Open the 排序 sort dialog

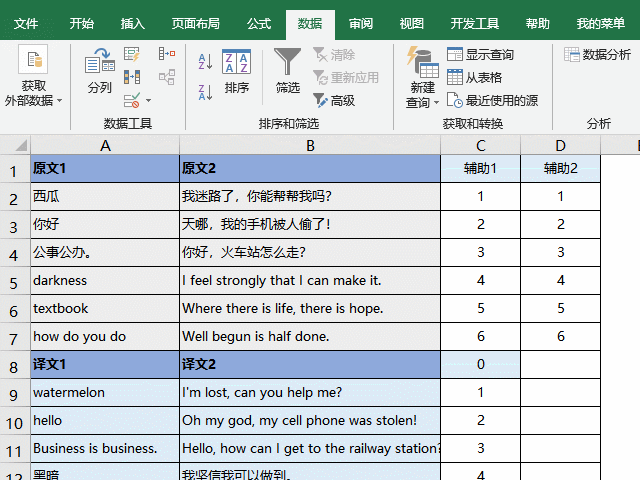236,71
